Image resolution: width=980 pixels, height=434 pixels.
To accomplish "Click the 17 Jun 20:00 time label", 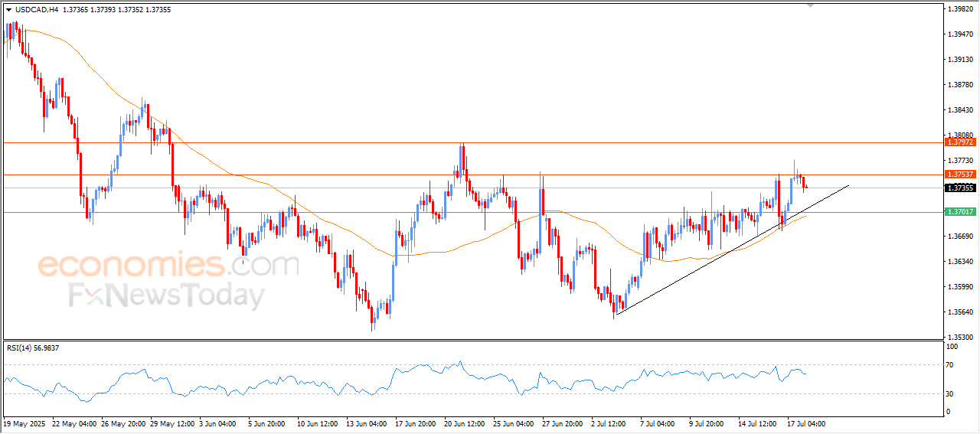I will coord(416,423).
